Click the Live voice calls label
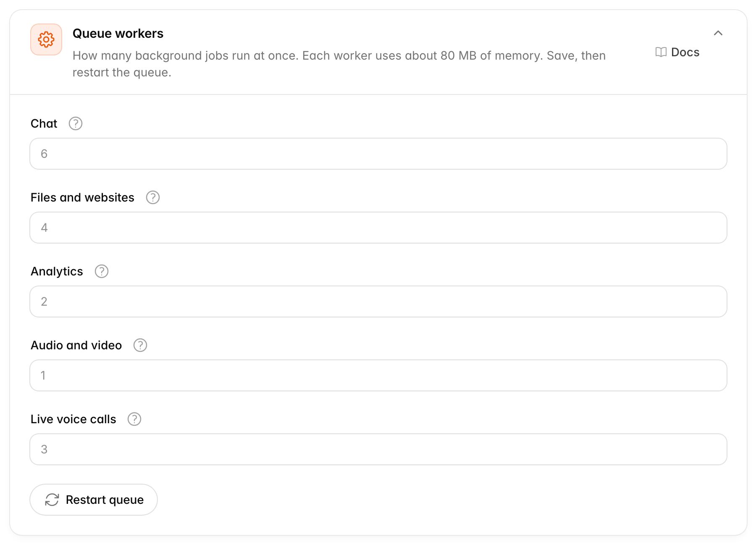This screenshot has width=756, height=545. pyautogui.click(x=73, y=419)
